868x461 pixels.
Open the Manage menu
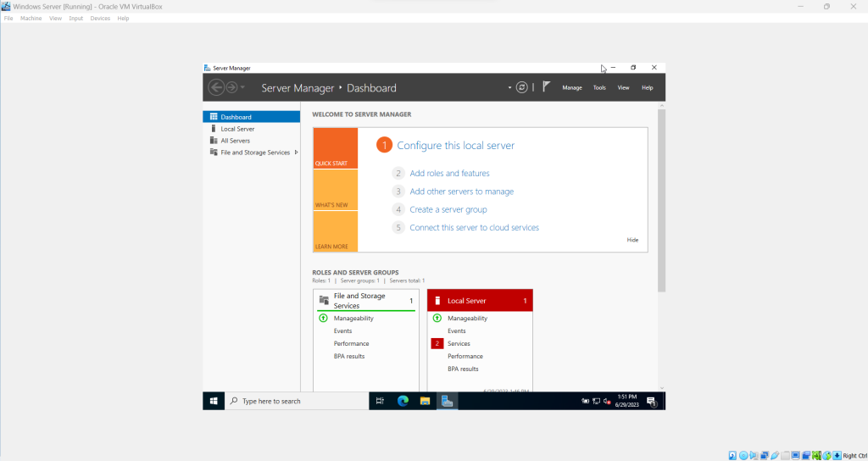(572, 87)
